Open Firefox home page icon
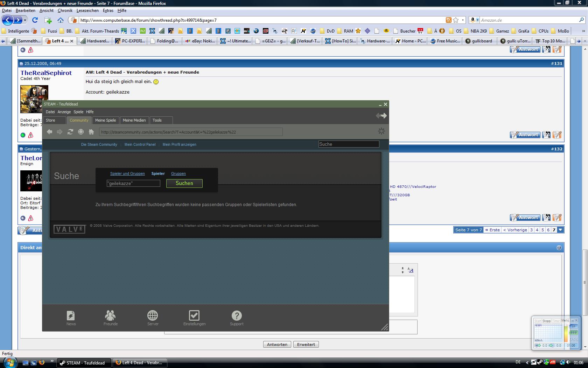Image resolution: width=588 pixels, height=368 pixels. point(61,20)
